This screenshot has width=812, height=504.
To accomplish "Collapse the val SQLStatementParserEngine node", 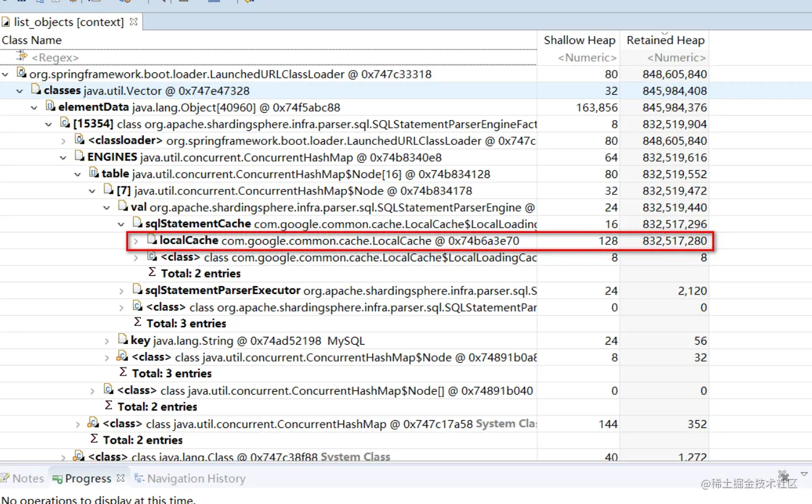I will point(107,208).
